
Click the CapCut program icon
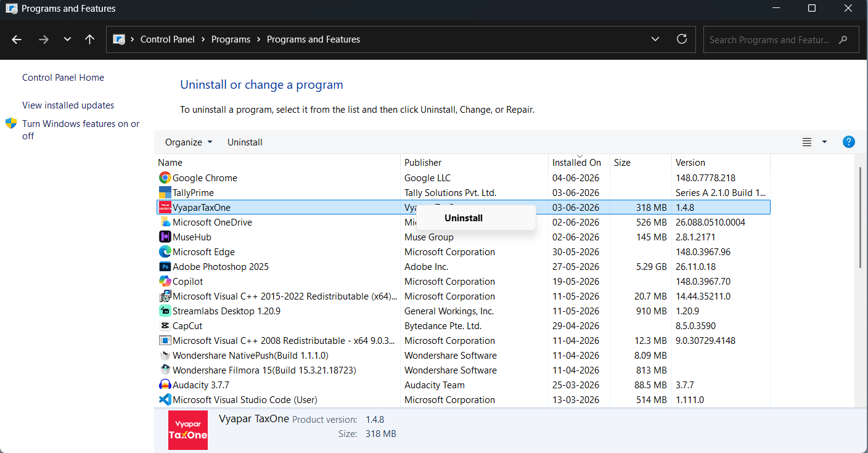coord(165,326)
